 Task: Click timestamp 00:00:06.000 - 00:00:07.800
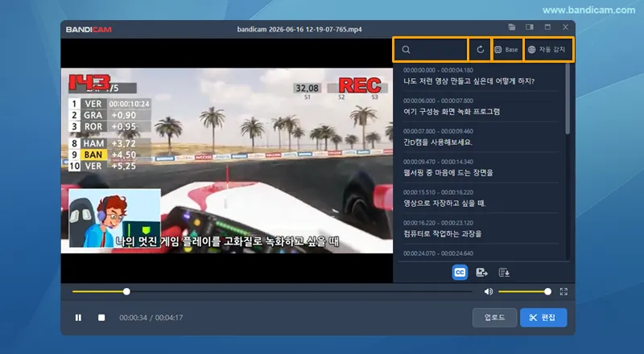(438, 101)
